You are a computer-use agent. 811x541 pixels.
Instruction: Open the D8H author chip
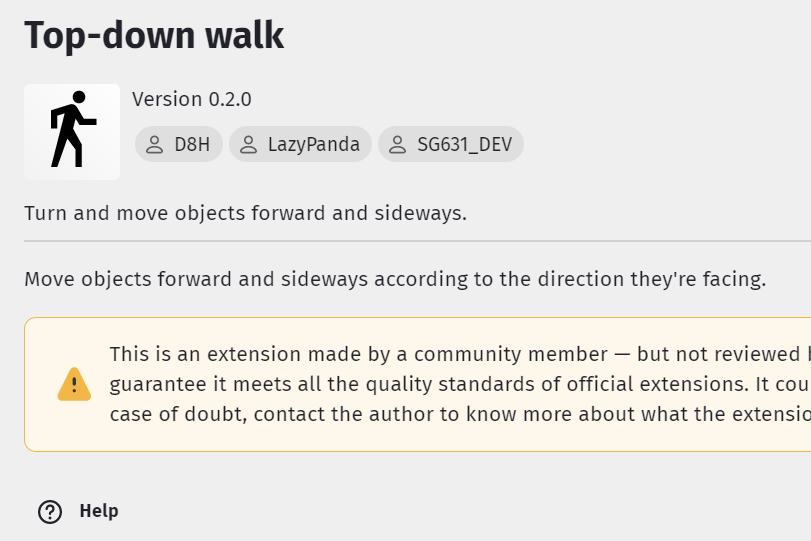tap(179, 144)
